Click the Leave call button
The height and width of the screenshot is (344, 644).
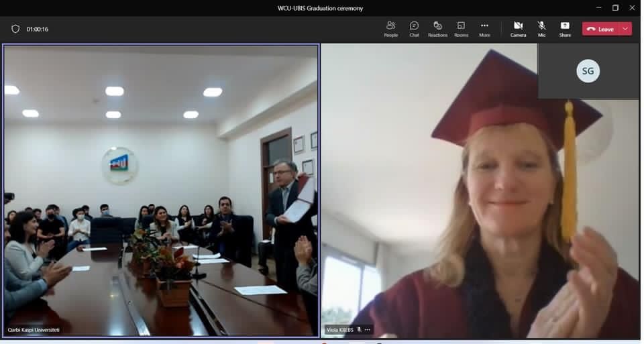pos(600,29)
